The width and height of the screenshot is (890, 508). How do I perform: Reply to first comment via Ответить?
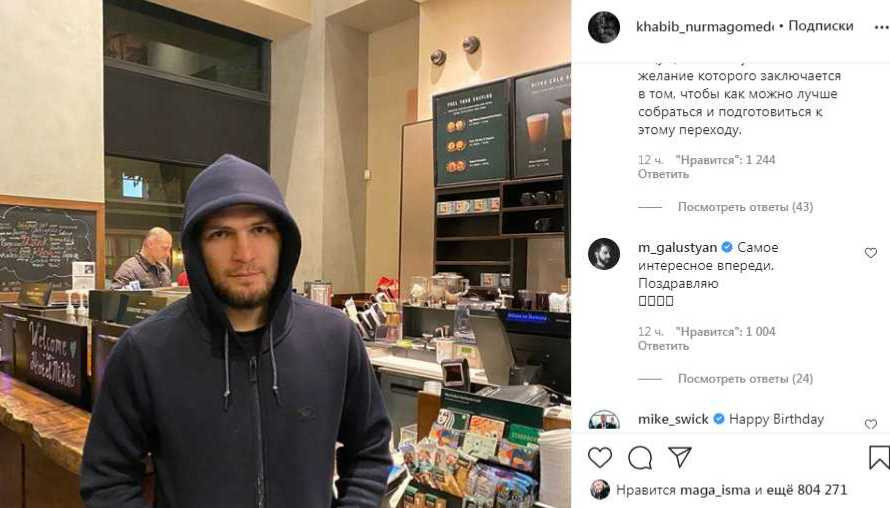(x=663, y=174)
